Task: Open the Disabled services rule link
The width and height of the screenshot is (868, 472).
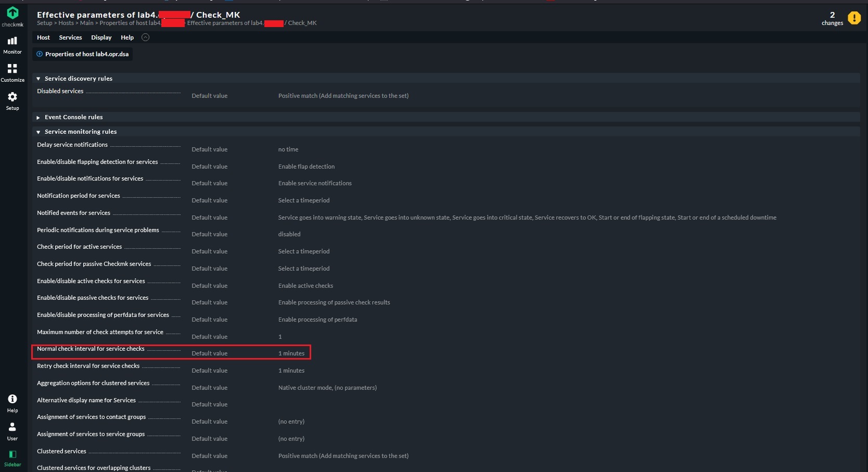Action: tap(59, 91)
